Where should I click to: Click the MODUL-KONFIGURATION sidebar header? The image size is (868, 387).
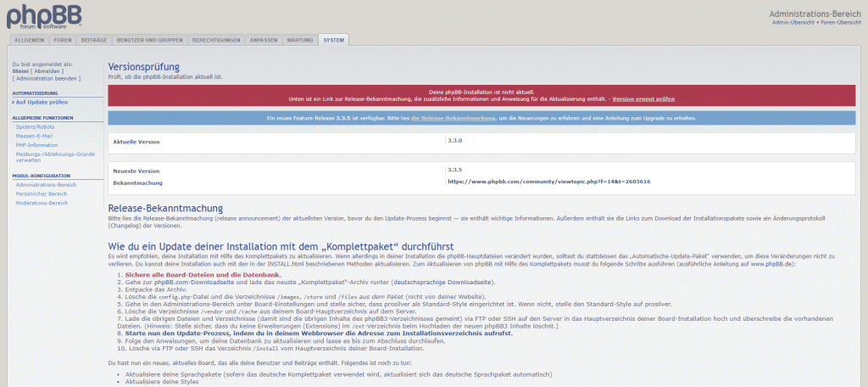point(41,176)
